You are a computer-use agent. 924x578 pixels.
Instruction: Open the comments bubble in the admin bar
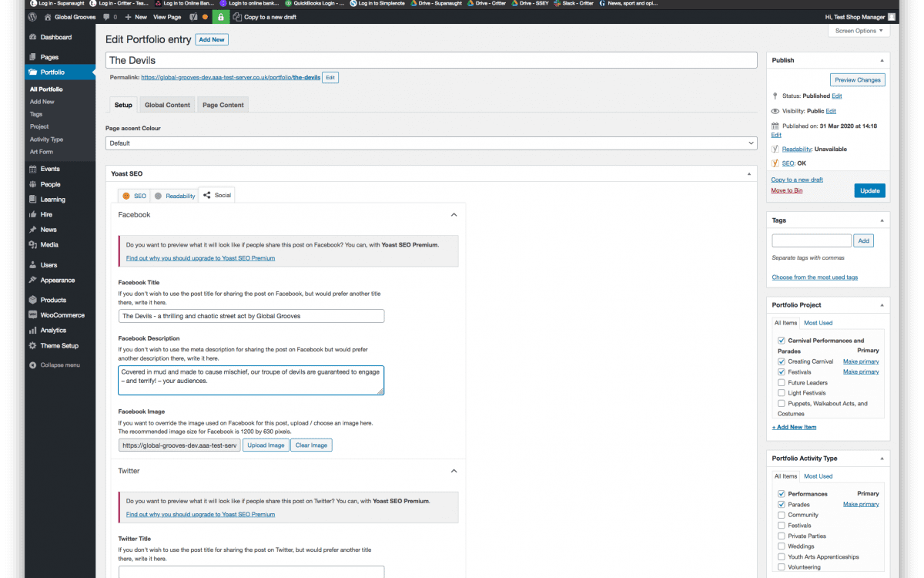106,16
